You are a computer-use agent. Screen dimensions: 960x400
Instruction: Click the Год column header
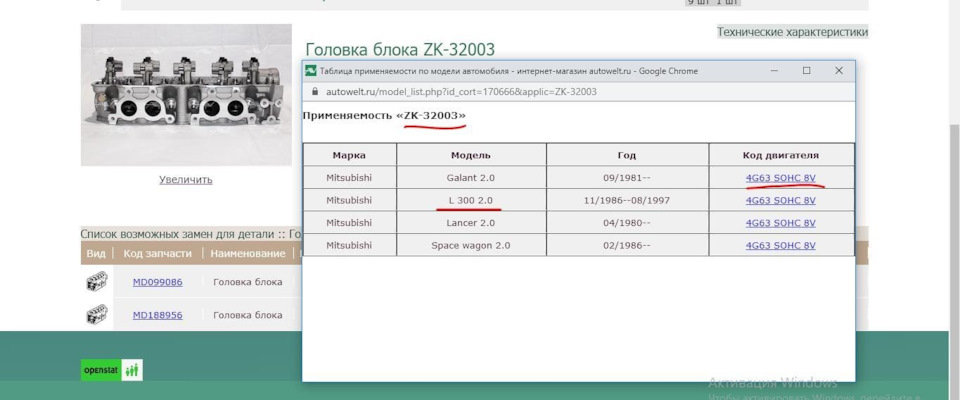627,155
